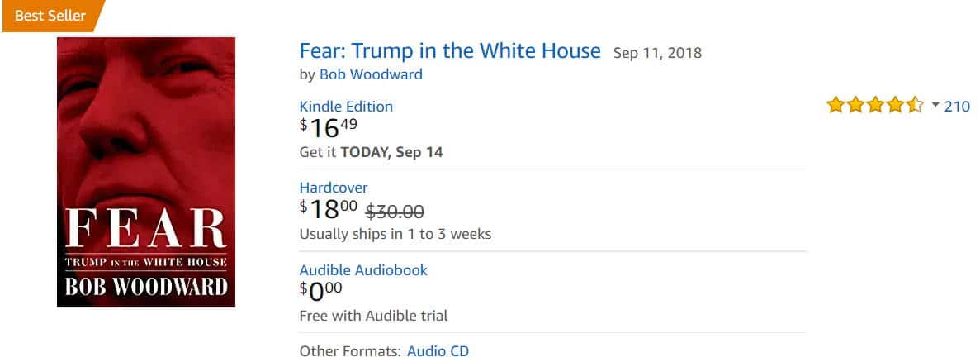Click the Best Seller badge
The width and height of the screenshot is (980, 362).
[x=51, y=16]
